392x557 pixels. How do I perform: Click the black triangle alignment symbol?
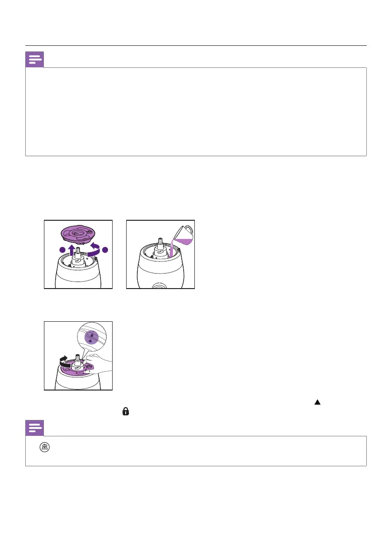[x=318, y=402]
